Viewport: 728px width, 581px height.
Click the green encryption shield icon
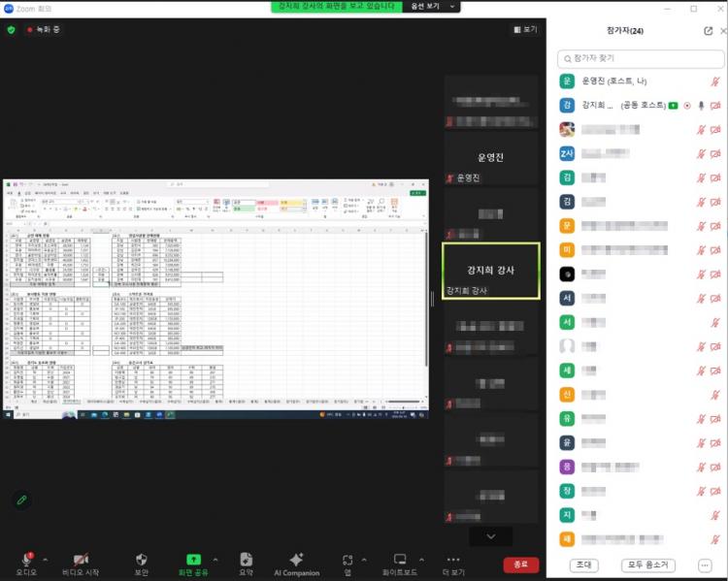pyautogui.click(x=12, y=30)
